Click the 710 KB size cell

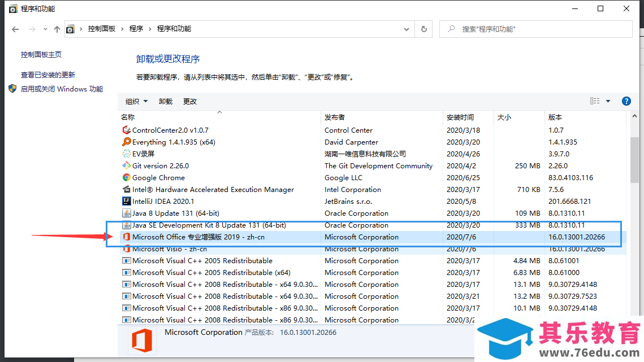coord(528,190)
